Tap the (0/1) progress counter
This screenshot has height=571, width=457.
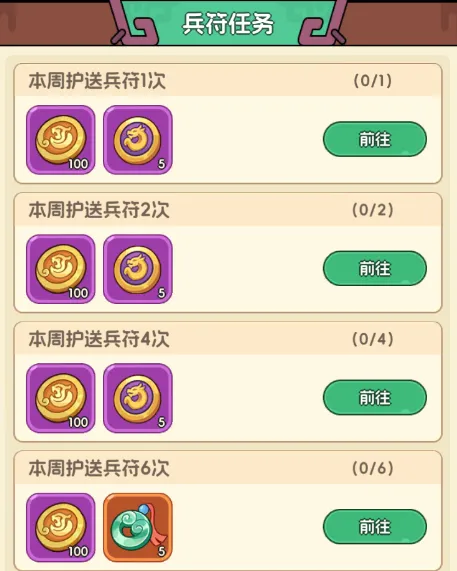373,80
